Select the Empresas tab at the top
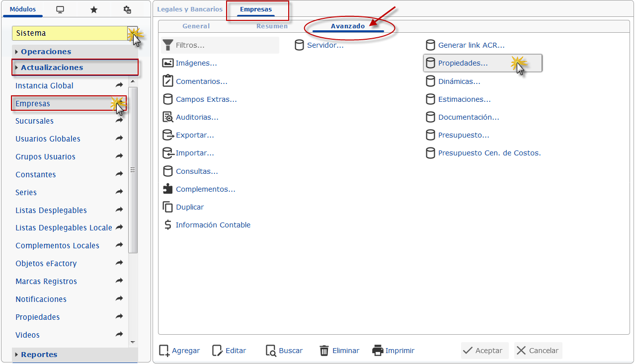Screen dimensions: 636x364 point(256,9)
